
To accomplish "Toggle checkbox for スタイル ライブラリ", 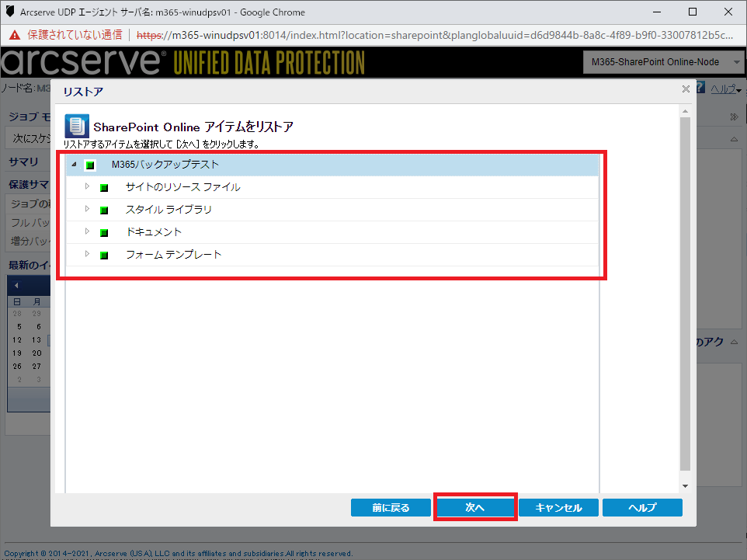I will coord(104,210).
